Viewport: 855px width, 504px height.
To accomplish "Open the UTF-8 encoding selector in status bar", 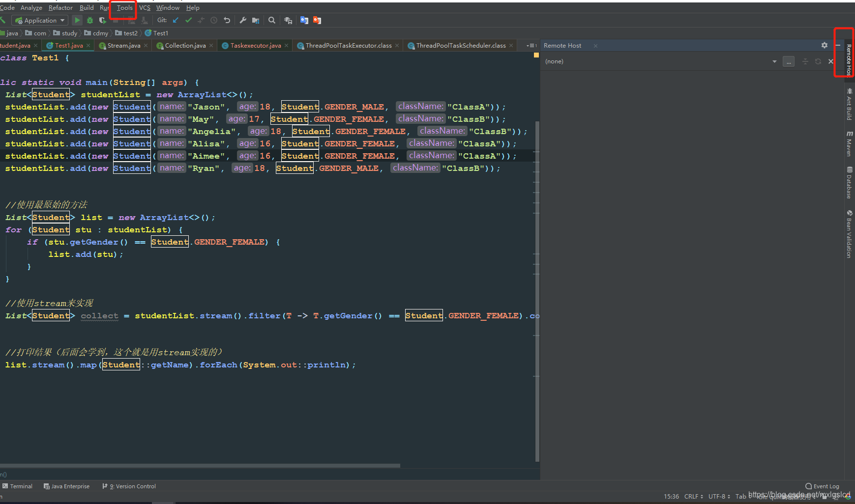I will coord(719,496).
